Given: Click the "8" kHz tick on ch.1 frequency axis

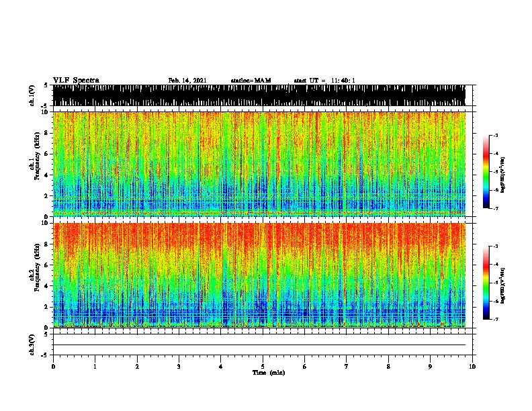Looking at the screenshot, I should 47,133.
